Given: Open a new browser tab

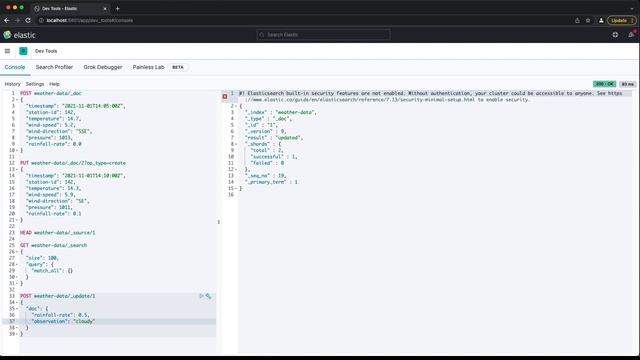Looking at the screenshot, I should pyautogui.click(x=118, y=8).
